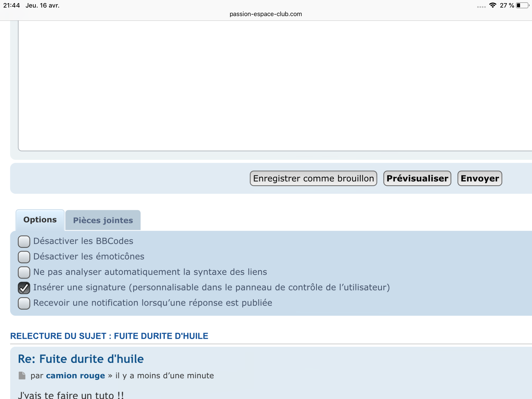Click the post icon beside camion rouge
Viewport: 532px width, 399px height.
pos(22,376)
